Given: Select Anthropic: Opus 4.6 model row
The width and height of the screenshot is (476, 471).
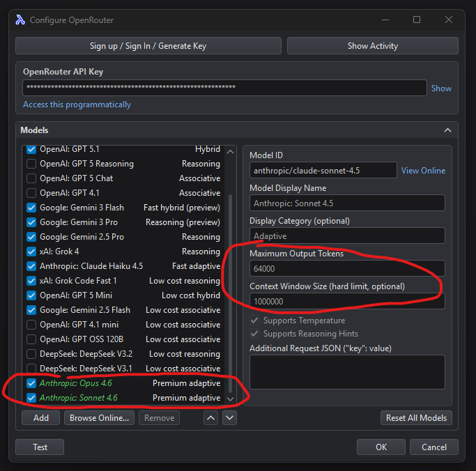Looking at the screenshot, I should point(123,383).
